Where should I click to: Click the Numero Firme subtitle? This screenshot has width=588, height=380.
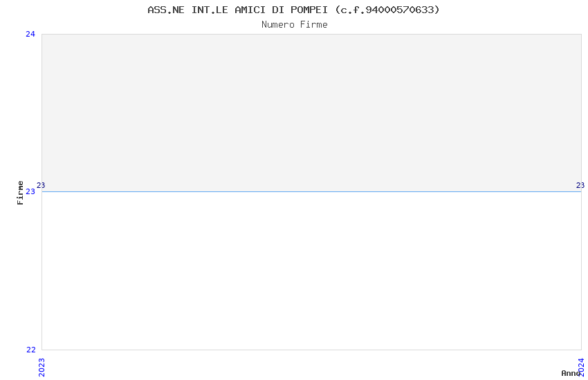point(295,25)
